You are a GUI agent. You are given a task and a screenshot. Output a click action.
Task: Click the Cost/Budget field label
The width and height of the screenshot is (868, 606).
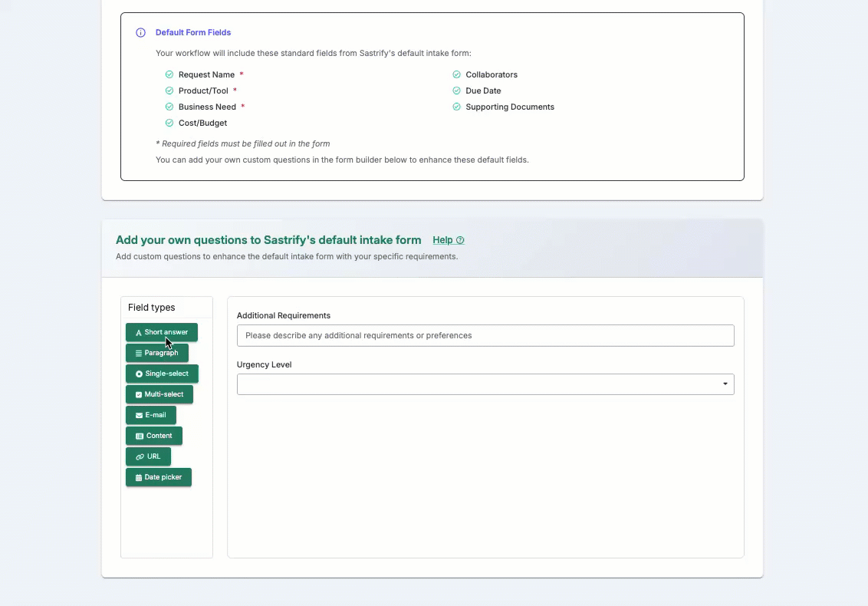[x=202, y=123]
